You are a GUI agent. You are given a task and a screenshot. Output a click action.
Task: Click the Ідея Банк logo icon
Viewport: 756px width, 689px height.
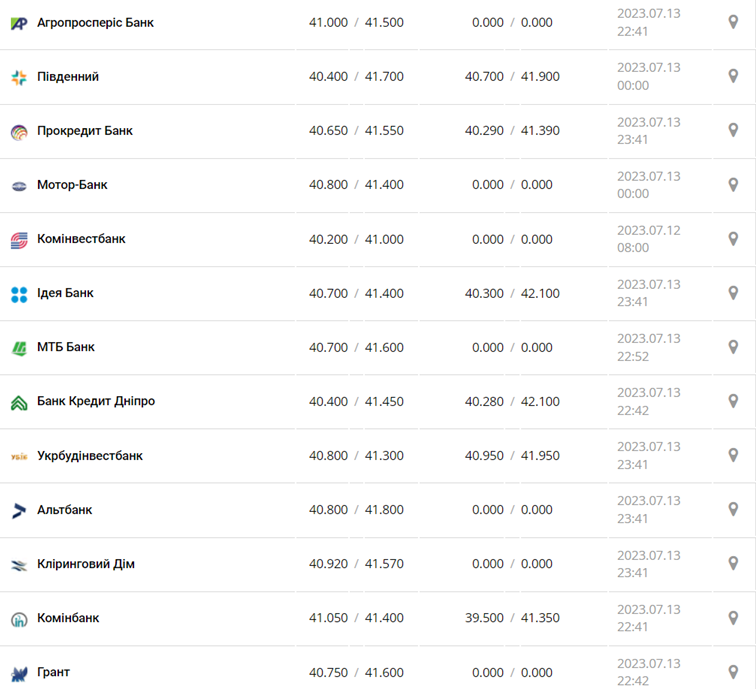(19, 294)
